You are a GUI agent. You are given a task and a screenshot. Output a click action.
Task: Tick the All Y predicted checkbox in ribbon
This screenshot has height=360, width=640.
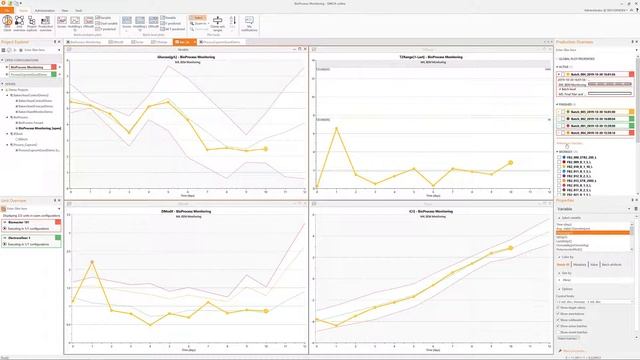pyautogui.click(x=162, y=29)
